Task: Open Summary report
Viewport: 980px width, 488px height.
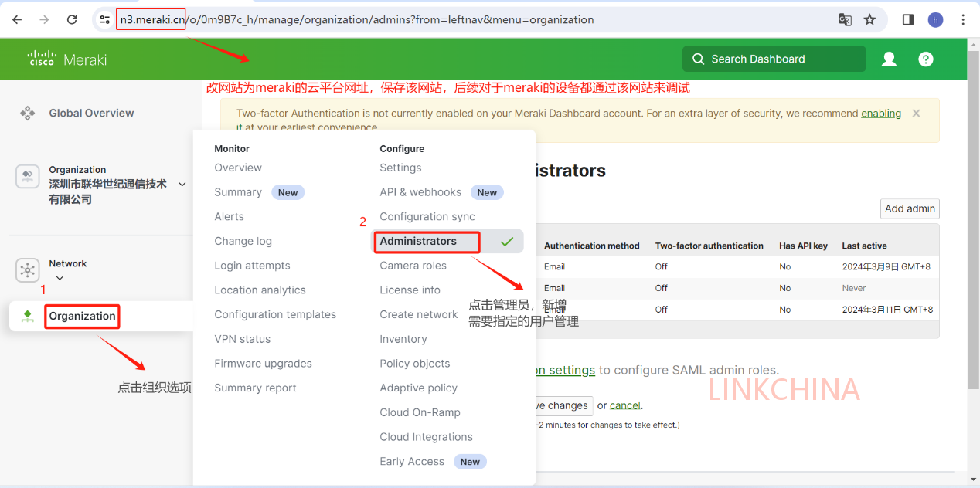Action: (x=255, y=388)
